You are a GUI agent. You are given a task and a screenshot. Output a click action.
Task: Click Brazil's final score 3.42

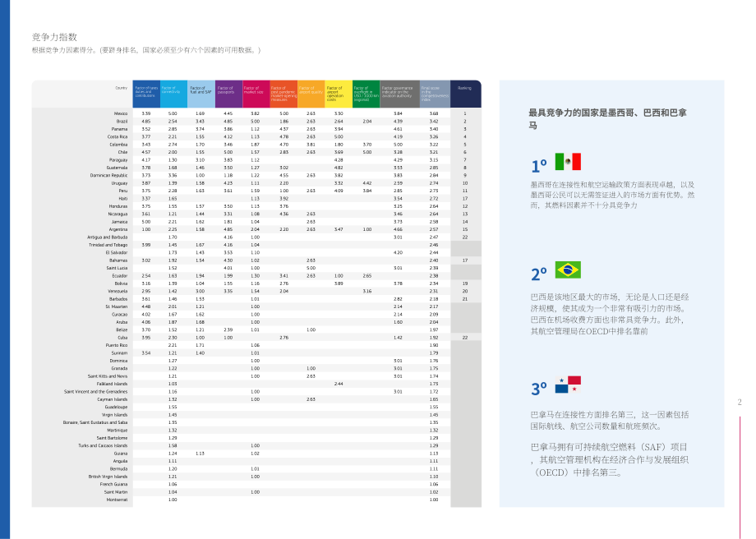(x=434, y=122)
